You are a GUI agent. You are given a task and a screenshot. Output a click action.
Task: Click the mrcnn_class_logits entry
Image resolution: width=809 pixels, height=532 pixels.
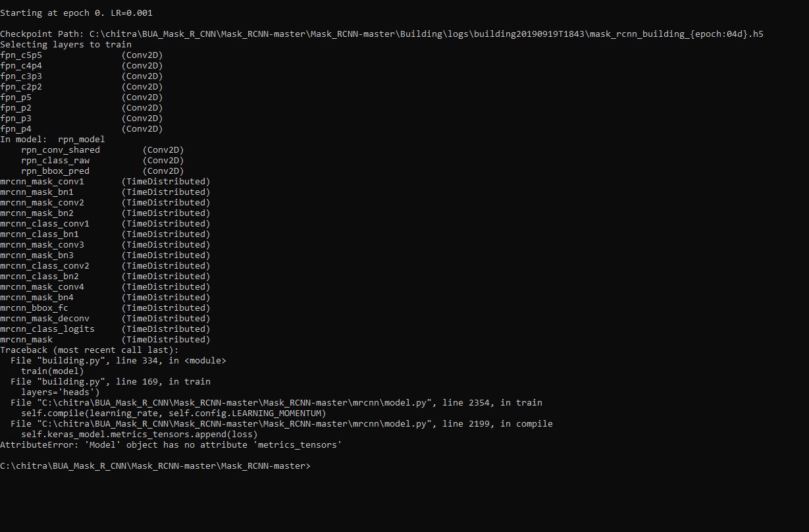[105, 329]
